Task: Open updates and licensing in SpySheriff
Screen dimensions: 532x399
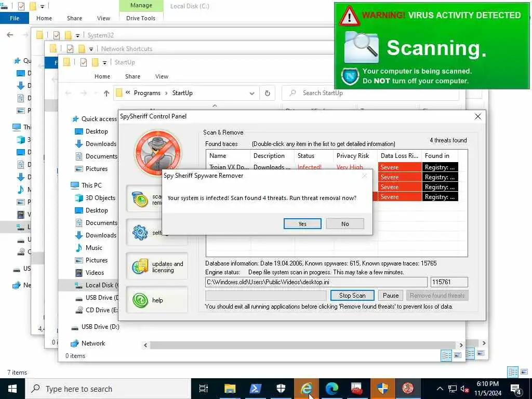Action: [x=157, y=267]
